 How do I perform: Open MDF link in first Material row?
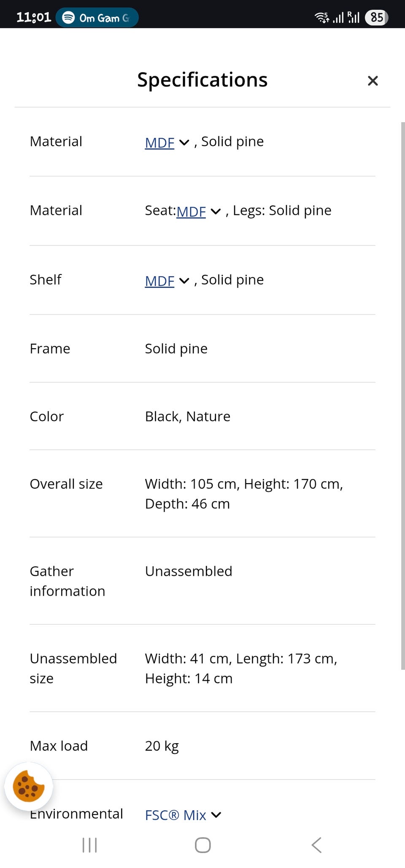(x=159, y=143)
